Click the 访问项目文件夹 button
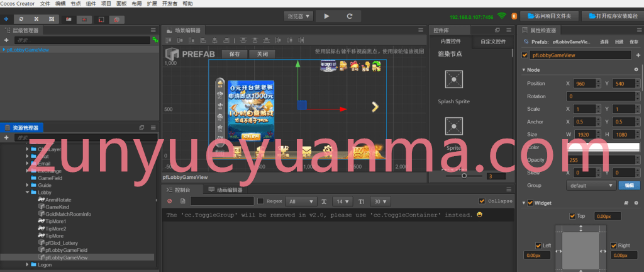Screen dimensions: 644x272 pyautogui.click(x=550, y=16)
